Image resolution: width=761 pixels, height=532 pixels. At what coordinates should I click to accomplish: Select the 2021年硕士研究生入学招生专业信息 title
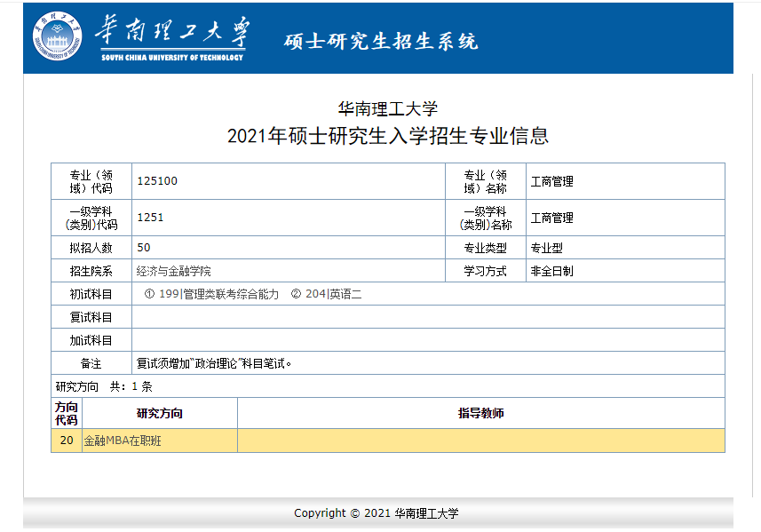pyautogui.click(x=388, y=135)
